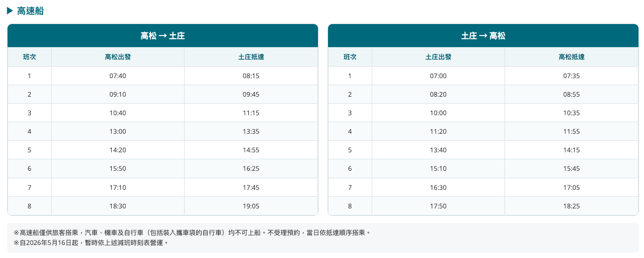Click the 土庄 → 高松 table title
Image resolution: width=644 pixels, height=258 pixels.
[483, 36]
